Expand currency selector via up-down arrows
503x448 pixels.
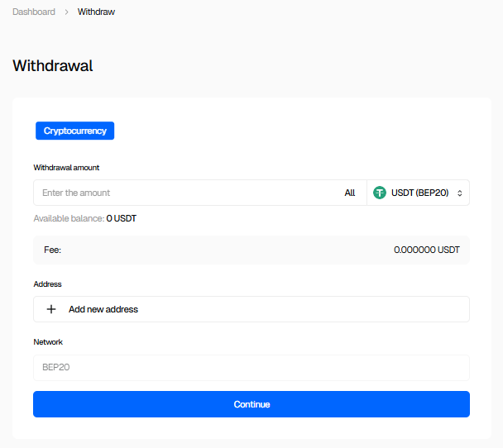tap(459, 193)
